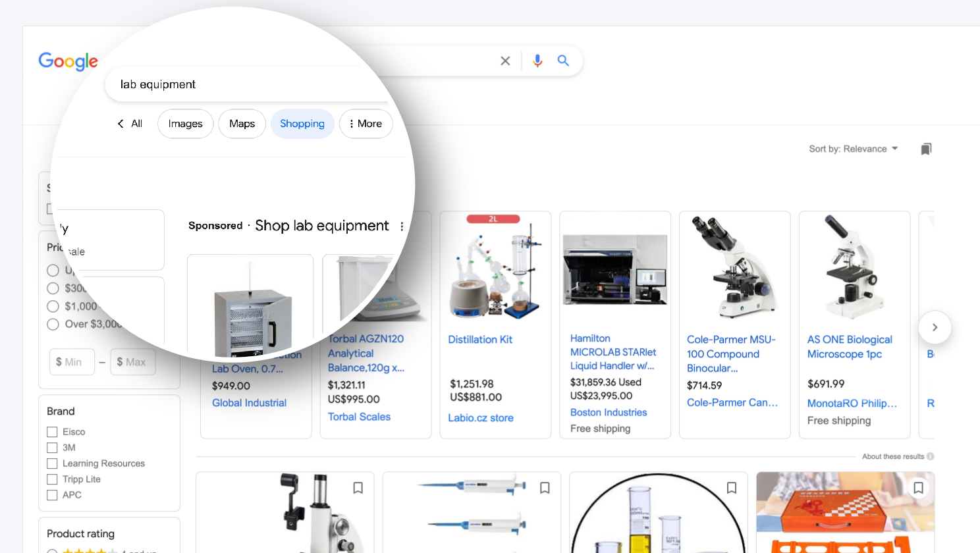980x553 pixels.
Task: Enable the Eisco brand filter checkbox
Action: click(x=52, y=432)
